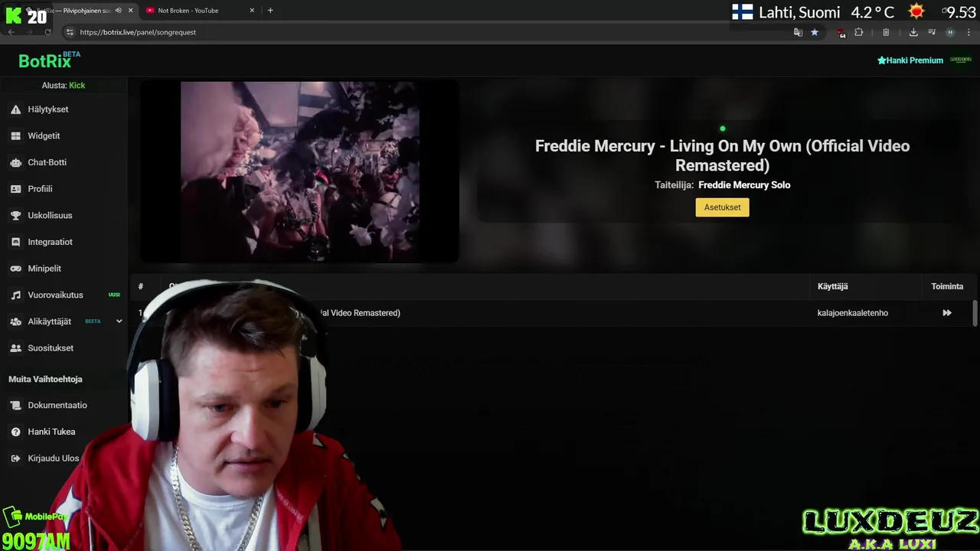Open Profiili page in sidebar

tap(40, 189)
